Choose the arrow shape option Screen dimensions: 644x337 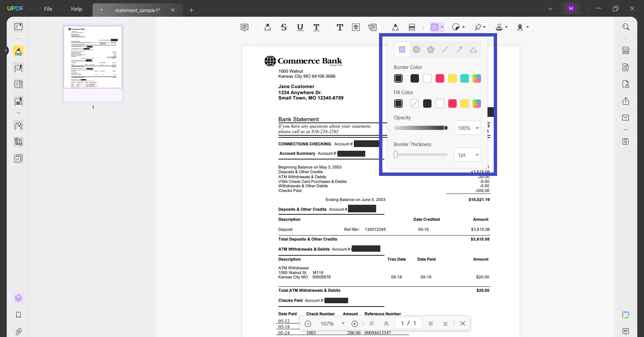pyautogui.click(x=459, y=50)
